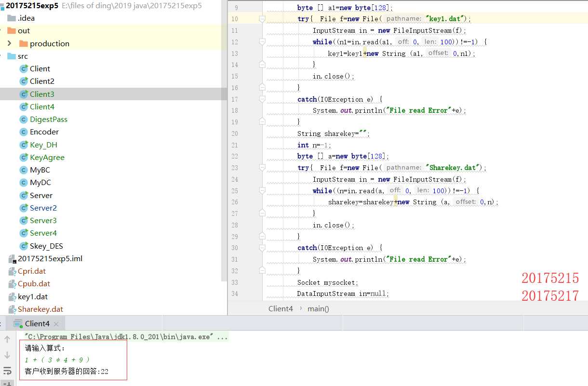Click the main() breadcrumb
This screenshot has width=588, height=386.
point(318,308)
